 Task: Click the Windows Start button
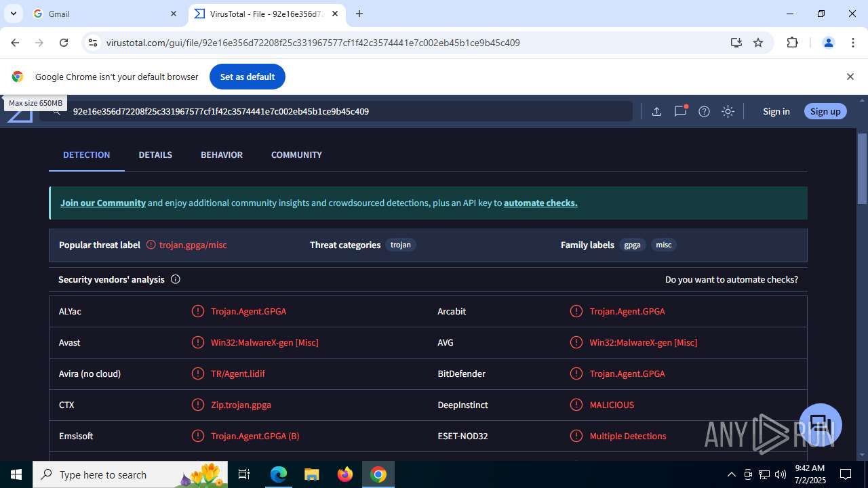click(x=16, y=474)
